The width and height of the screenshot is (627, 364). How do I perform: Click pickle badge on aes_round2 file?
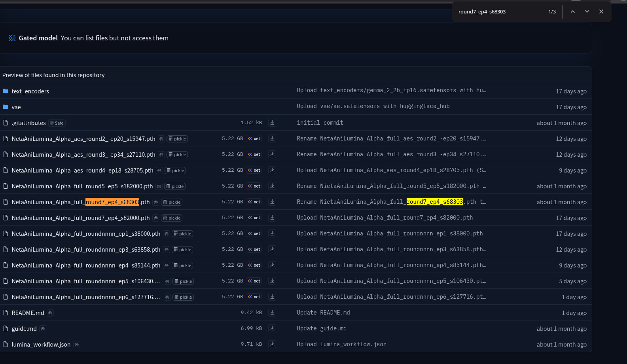pyautogui.click(x=177, y=139)
